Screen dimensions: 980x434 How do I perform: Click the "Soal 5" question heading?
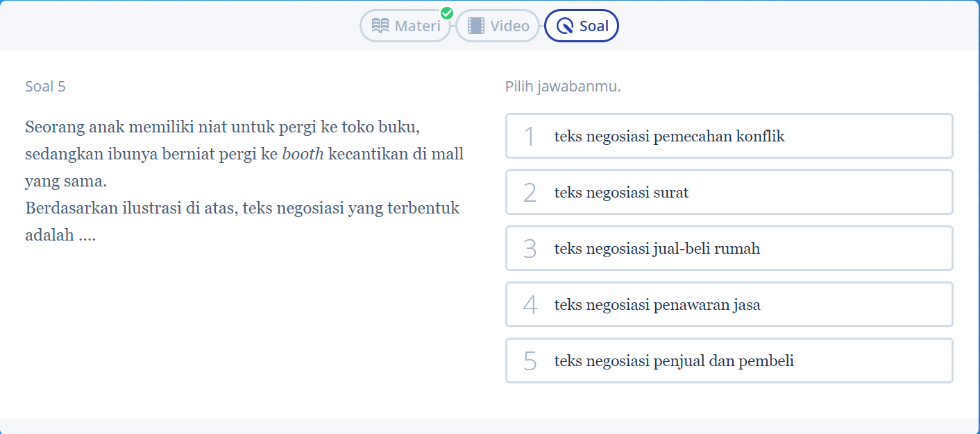tap(45, 87)
